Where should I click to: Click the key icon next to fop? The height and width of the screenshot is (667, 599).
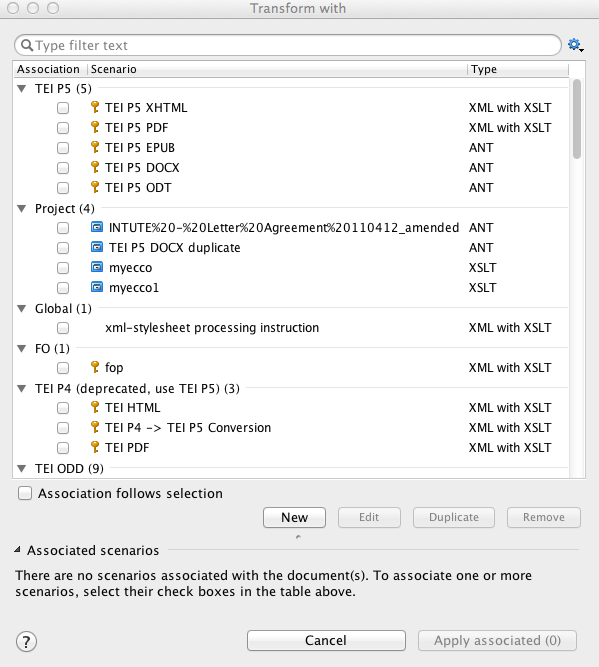coord(95,367)
